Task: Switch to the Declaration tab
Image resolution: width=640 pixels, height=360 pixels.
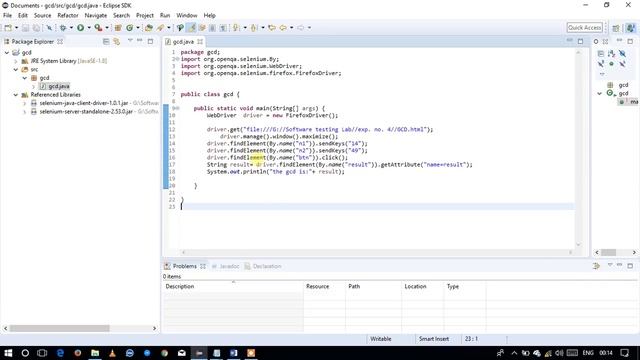Action: click(263, 266)
